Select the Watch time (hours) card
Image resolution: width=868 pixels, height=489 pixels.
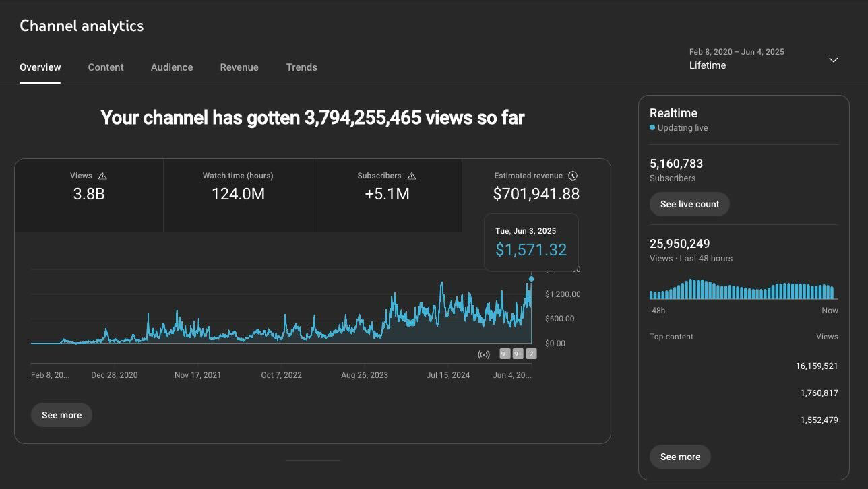(238, 195)
